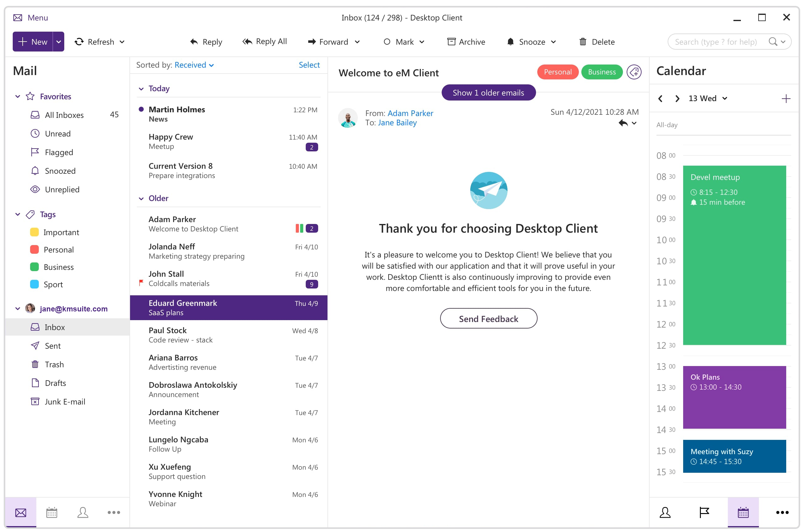Click the Reply All toolbar button
807x532 pixels.
(x=264, y=41)
